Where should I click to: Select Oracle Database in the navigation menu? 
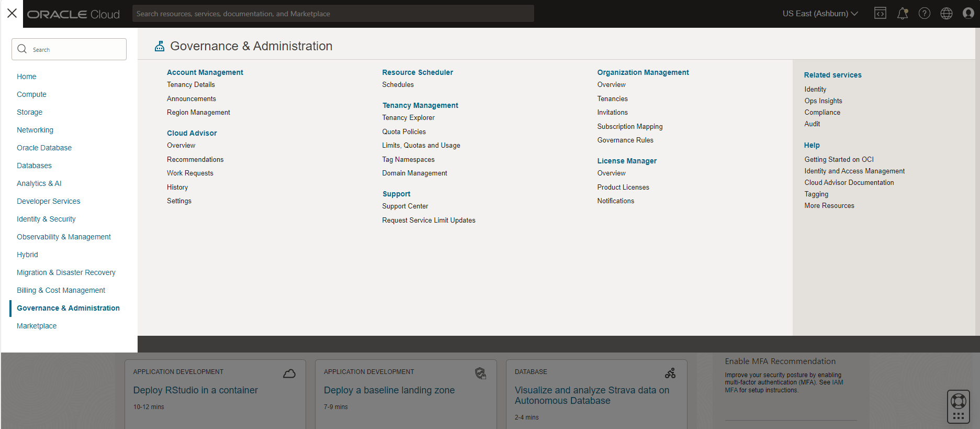coord(44,148)
